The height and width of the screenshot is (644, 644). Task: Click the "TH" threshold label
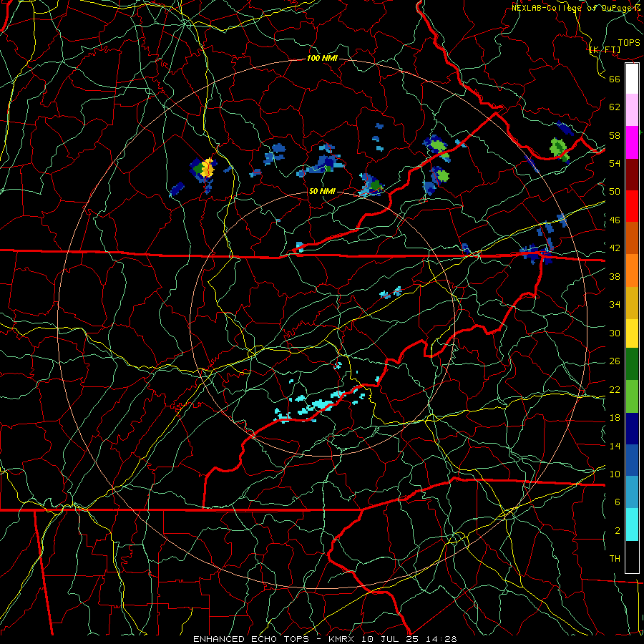tap(615, 558)
